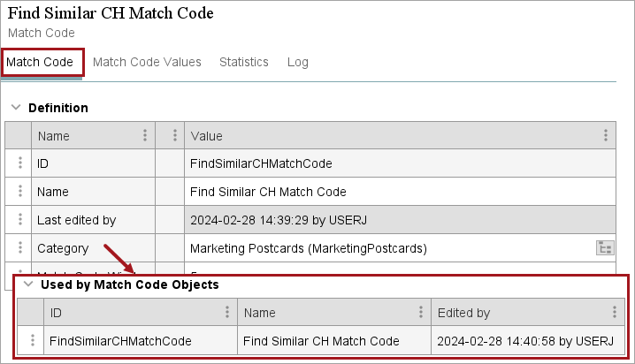The width and height of the screenshot is (635, 364).
Task: Click the Name value Find Similar CH Match Code
Action: click(268, 192)
